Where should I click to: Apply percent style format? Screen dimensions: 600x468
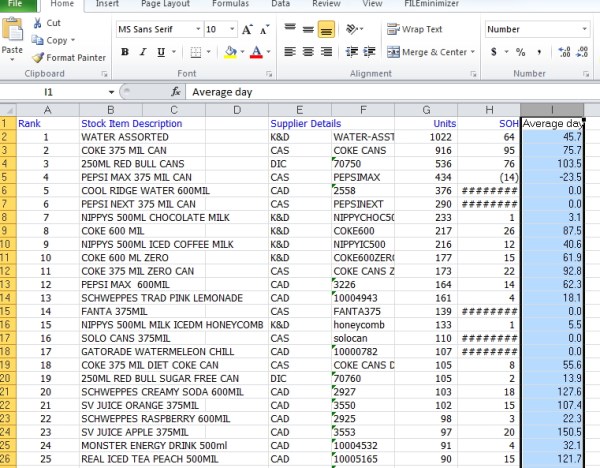click(x=520, y=52)
